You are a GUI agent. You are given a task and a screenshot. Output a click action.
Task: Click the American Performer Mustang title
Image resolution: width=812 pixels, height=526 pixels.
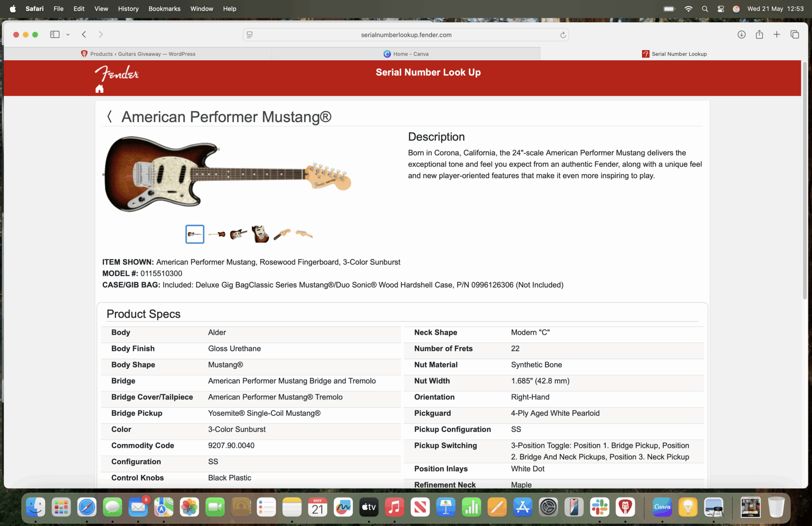(226, 117)
